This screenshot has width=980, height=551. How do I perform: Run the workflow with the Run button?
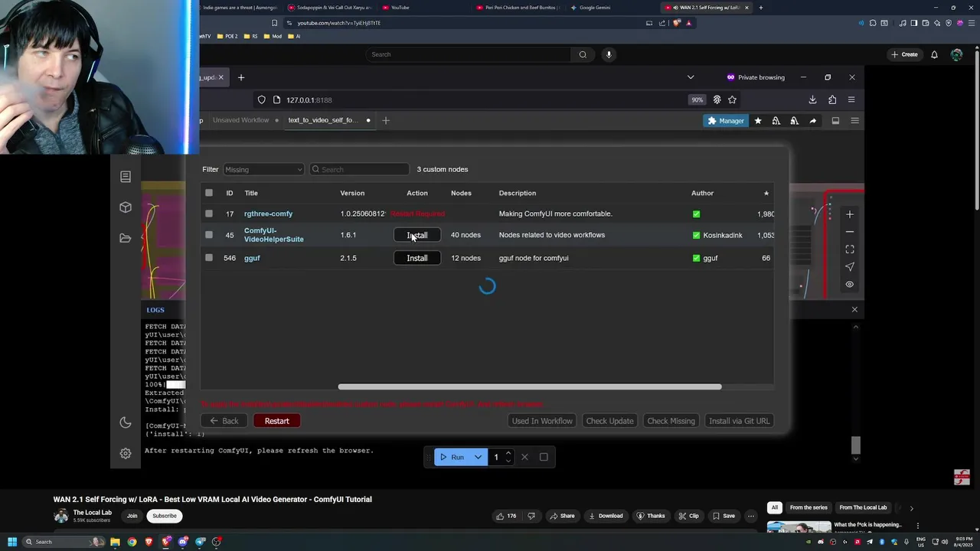452,457
